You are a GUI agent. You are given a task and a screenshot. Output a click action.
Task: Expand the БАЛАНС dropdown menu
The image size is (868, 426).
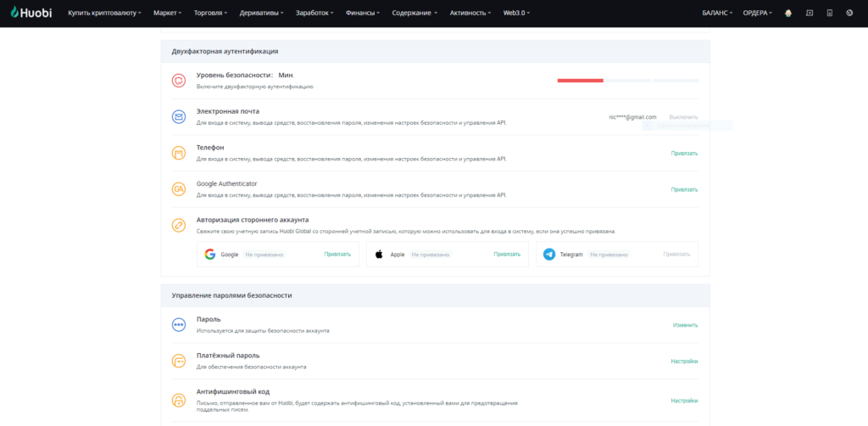(720, 14)
